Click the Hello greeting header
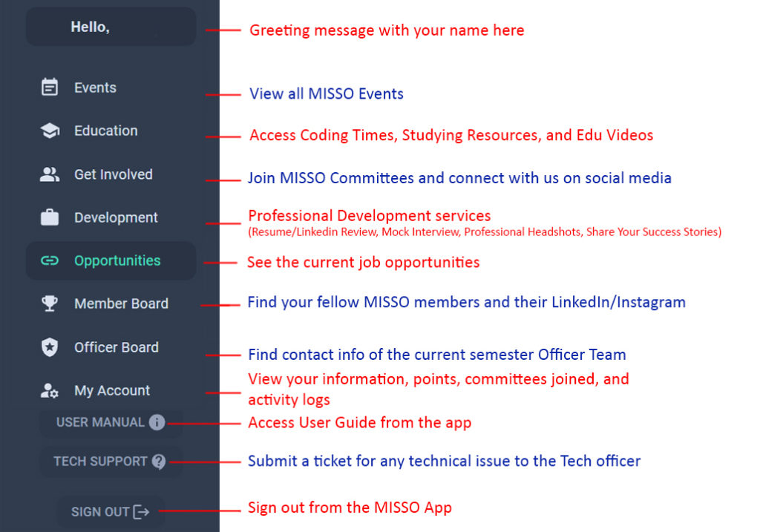This screenshot has height=532, width=760. (x=110, y=26)
